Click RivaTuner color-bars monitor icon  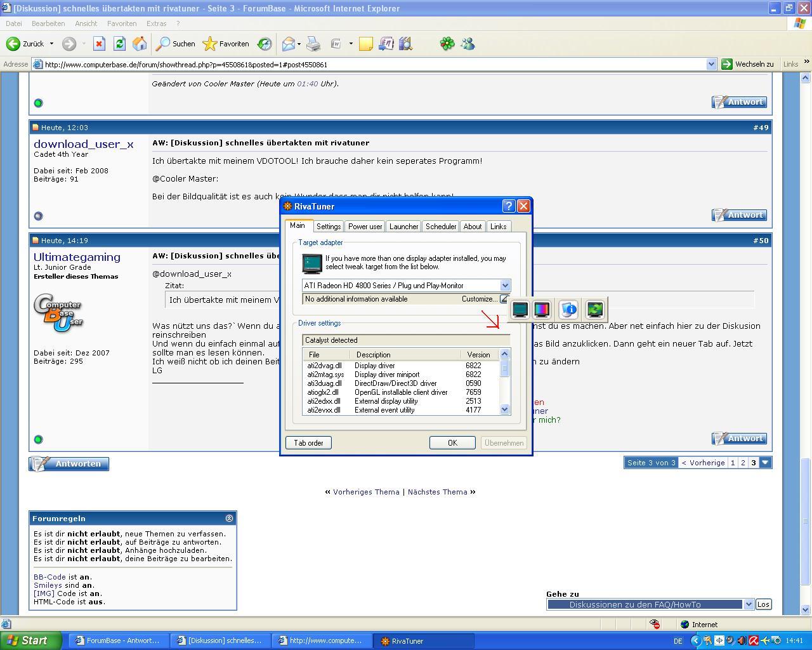(542, 310)
